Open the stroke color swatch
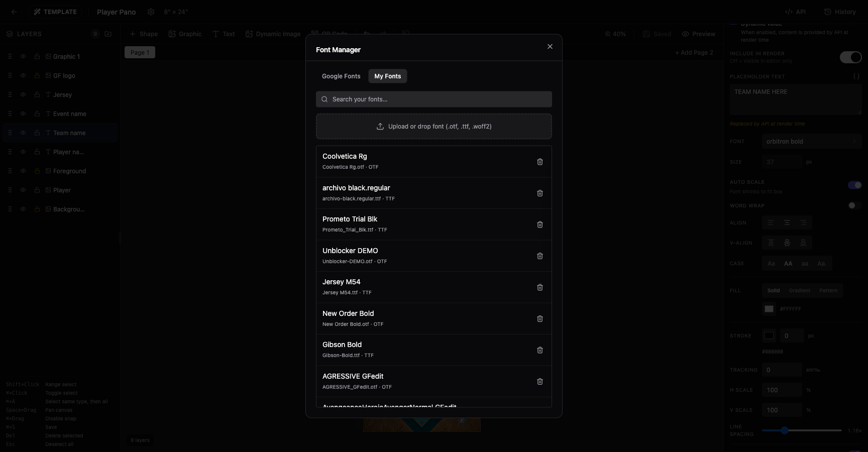868x452 pixels. coord(769,335)
